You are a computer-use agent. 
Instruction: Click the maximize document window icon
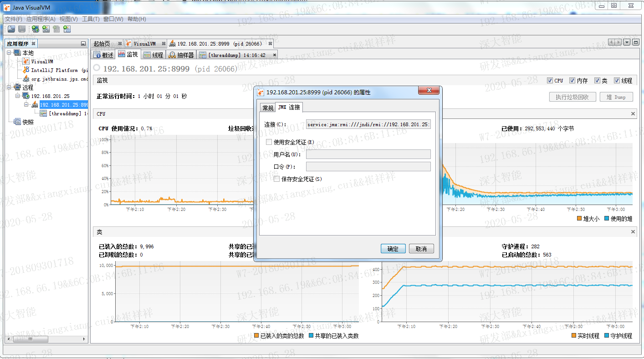635,42
